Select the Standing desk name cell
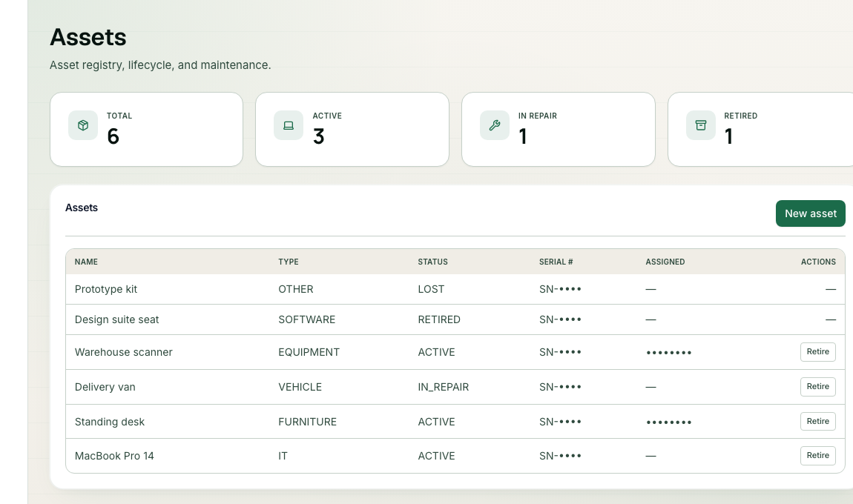Screen dimensions: 853x504 (109, 422)
